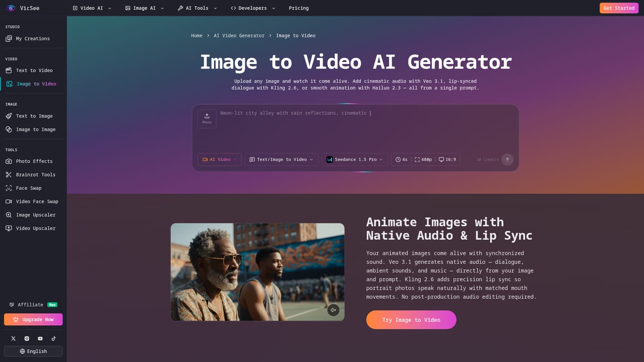Open the English language selector
The height and width of the screenshot is (362, 644).
tap(33, 351)
